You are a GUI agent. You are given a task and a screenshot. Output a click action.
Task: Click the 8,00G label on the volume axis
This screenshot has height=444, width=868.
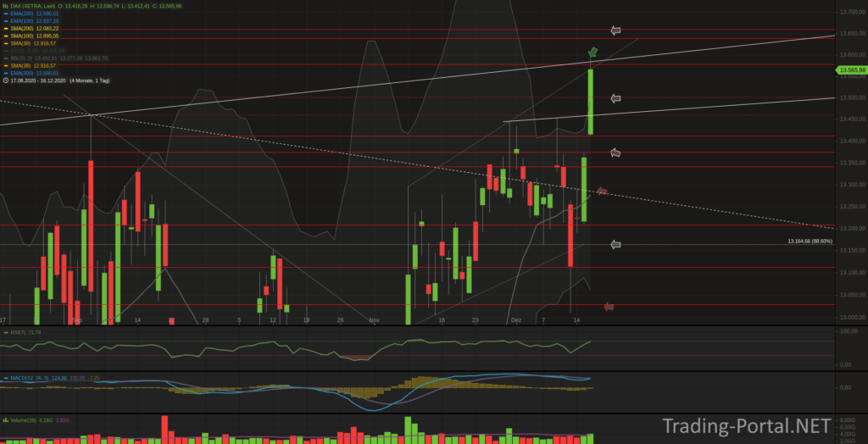849,420
